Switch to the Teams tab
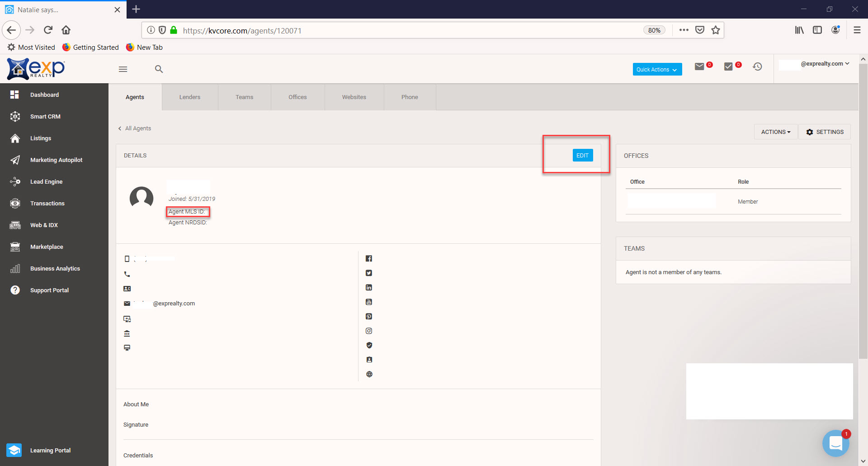Image resolution: width=868 pixels, height=466 pixels. [245, 97]
